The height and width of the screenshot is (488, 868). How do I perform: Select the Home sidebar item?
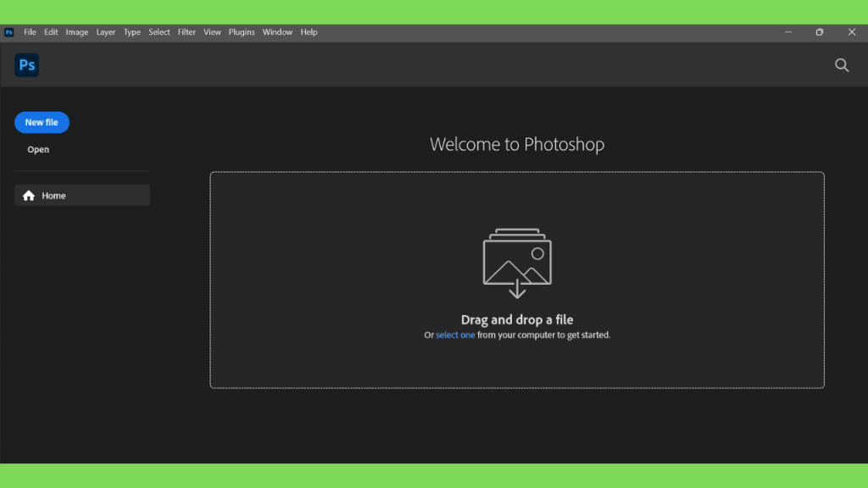pyautogui.click(x=82, y=196)
